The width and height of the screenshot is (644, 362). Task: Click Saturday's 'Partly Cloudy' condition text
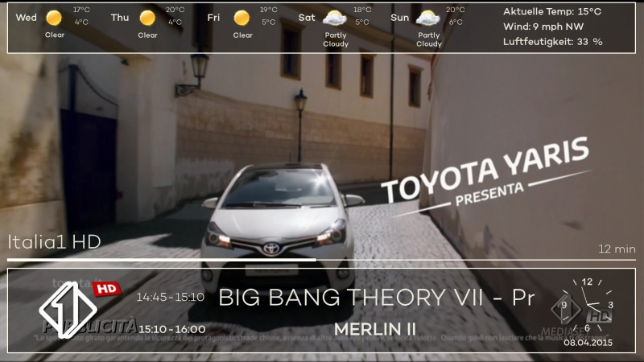click(x=336, y=39)
